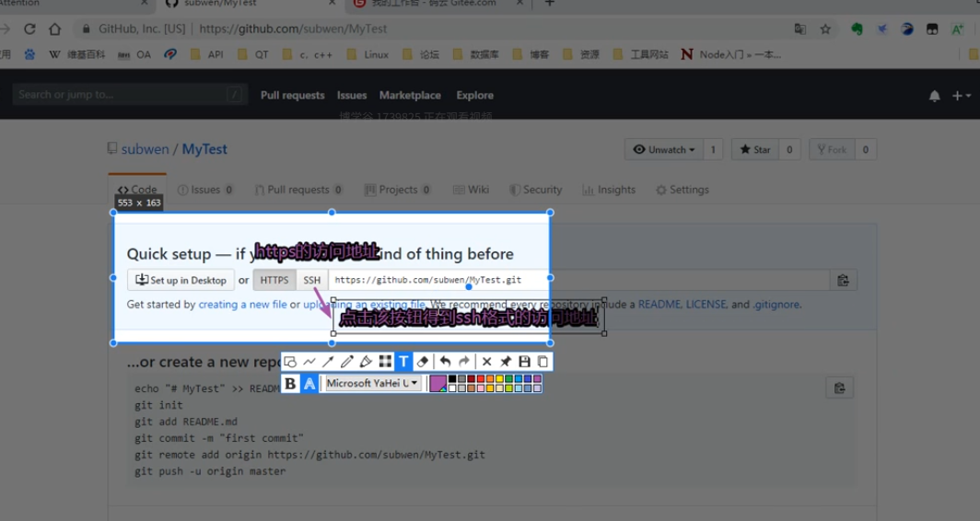Follow the creating a new file link
Screen dimensions: 980x521
242,305
